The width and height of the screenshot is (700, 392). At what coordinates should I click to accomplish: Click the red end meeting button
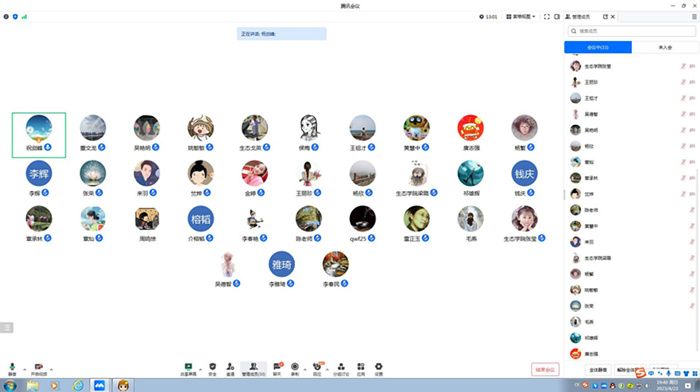pos(545,369)
